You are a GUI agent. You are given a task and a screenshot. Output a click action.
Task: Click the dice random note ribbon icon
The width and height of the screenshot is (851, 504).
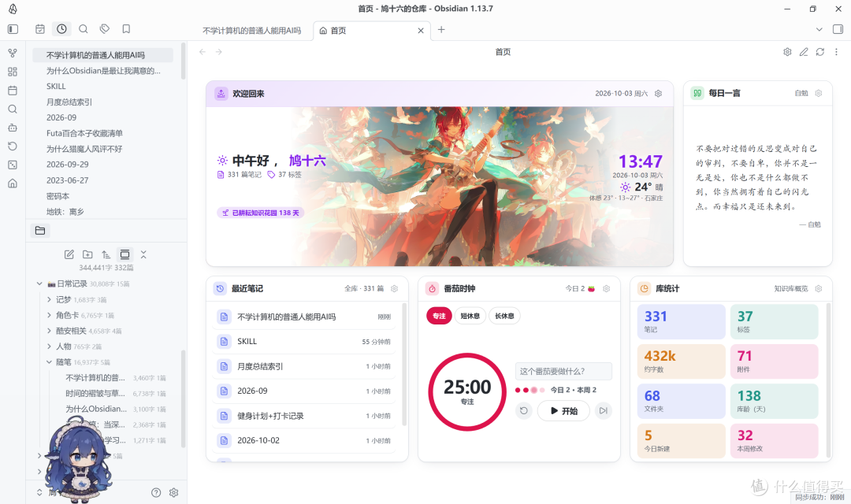(x=13, y=165)
